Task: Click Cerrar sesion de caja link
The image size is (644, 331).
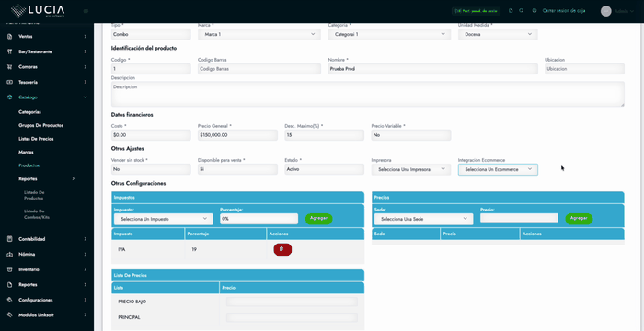Action: click(564, 11)
